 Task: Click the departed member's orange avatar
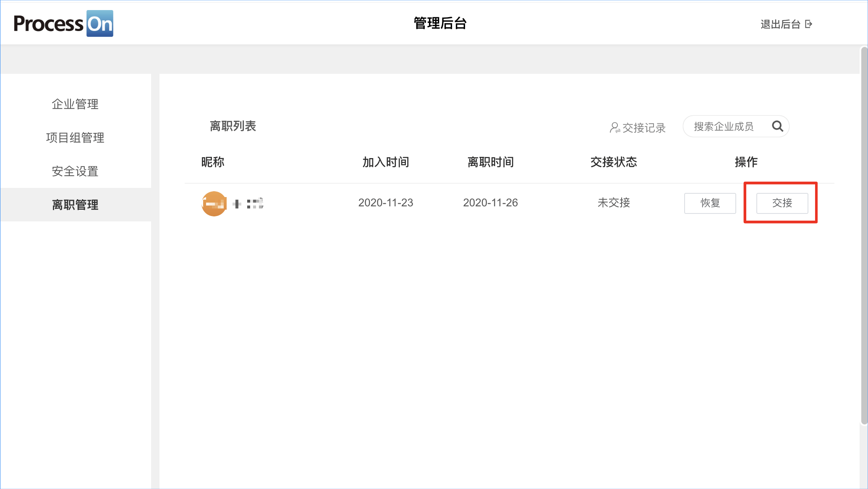(x=214, y=203)
